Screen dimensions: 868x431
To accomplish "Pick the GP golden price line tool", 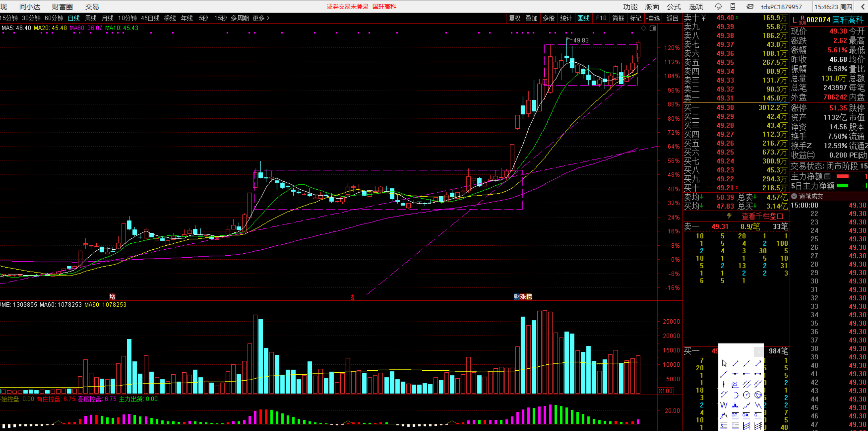I will [x=735, y=415].
